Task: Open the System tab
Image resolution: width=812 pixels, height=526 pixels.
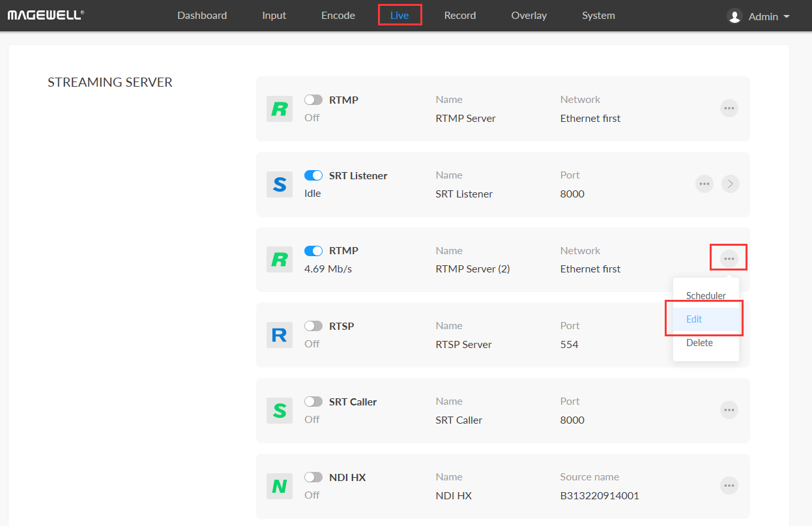Action: [x=598, y=15]
